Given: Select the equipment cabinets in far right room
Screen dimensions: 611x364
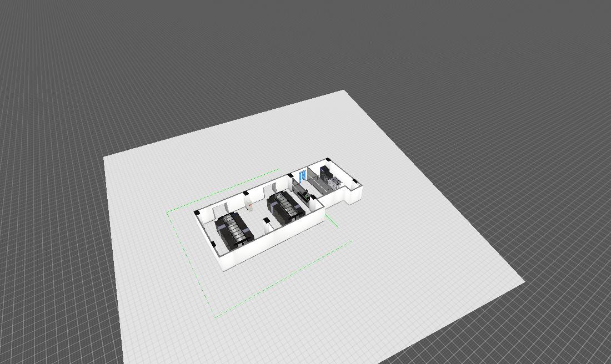Looking at the screenshot, I should (x=328, y=176).
